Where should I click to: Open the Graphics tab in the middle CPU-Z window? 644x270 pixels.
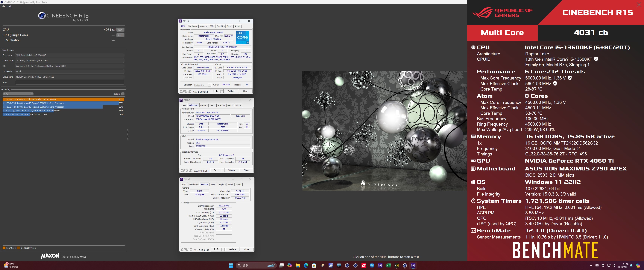click(x=221, y=105)
